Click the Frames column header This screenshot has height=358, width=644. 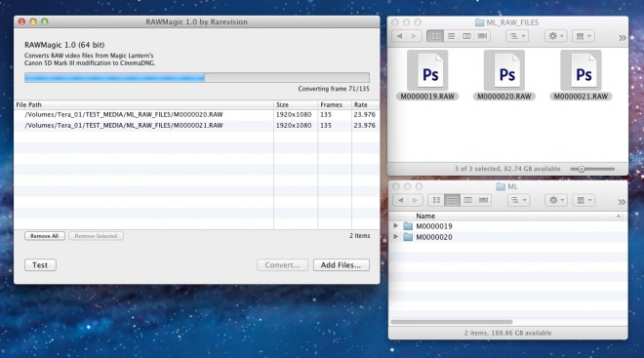(335, 104)
